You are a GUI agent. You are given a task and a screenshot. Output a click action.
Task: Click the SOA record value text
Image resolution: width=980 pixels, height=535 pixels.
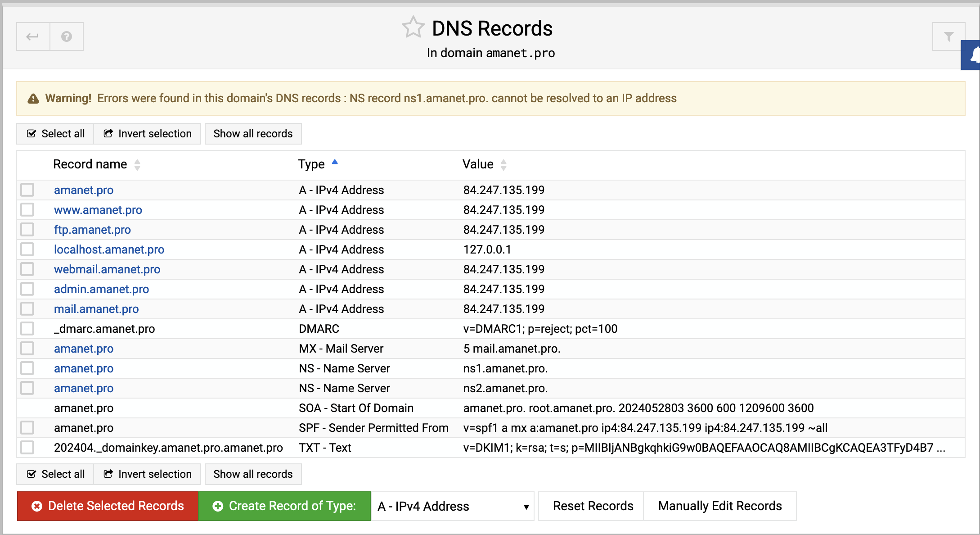(638, 408)
